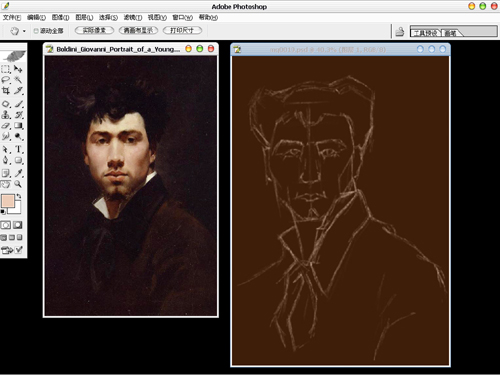500x375 pixels.
Task: Open the 图层 (Layer) menu
Action: tap(84, 17)
